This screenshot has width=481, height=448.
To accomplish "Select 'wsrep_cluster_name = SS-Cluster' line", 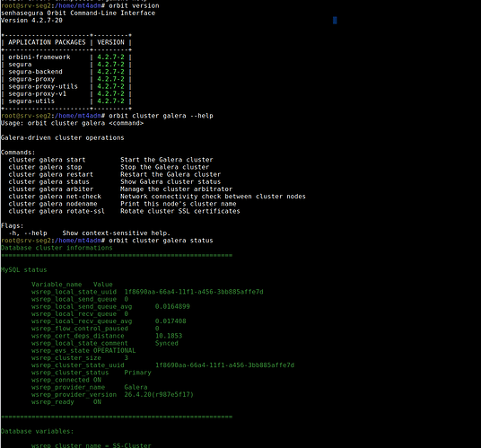I will (92, 445).
